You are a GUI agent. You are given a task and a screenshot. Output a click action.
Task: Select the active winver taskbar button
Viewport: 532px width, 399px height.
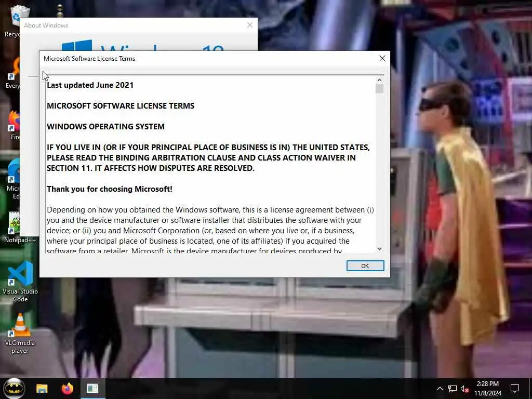tap(92, 389)
